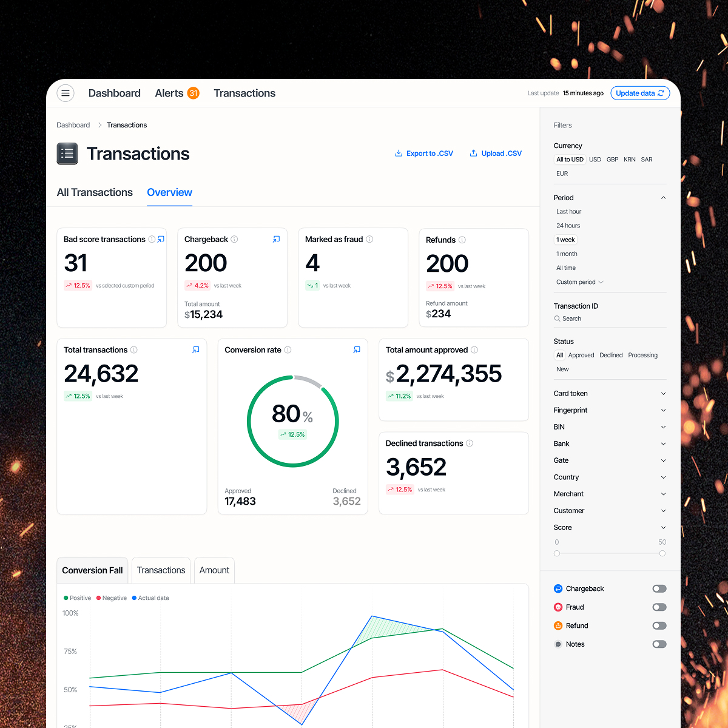Switch chart to Amount tab
728x728 pixels.
point(214,570)
